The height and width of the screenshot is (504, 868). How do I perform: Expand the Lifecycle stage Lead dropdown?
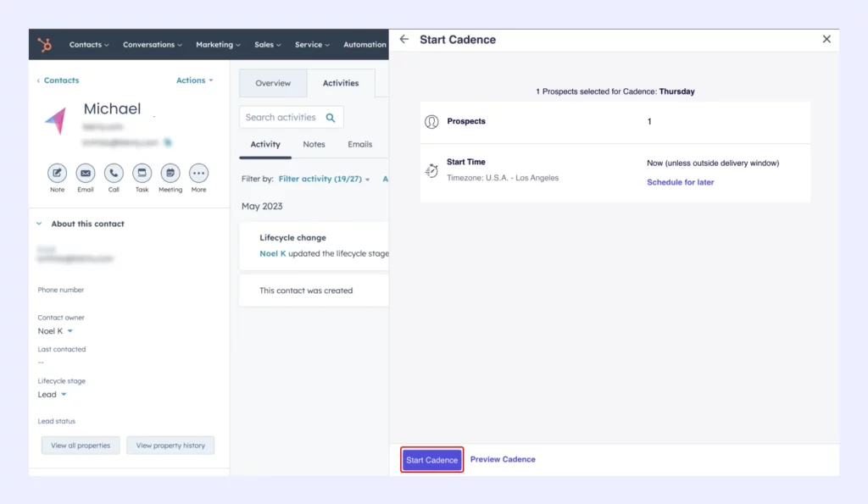click(x=52, y=395)
